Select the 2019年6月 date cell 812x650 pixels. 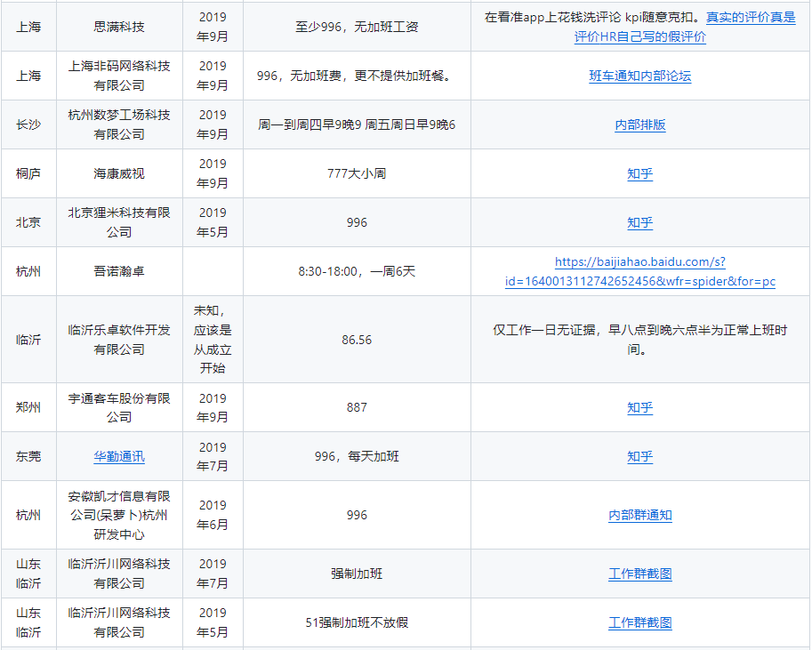(213, 516)
